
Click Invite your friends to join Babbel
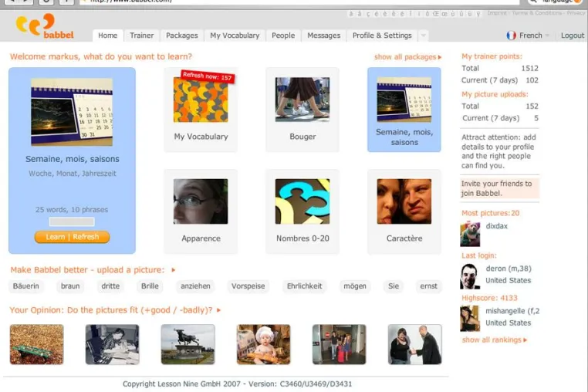tap(499, 188)
